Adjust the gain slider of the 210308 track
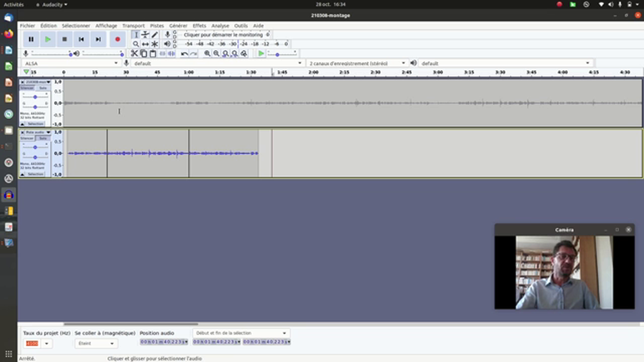 point(36,97)
